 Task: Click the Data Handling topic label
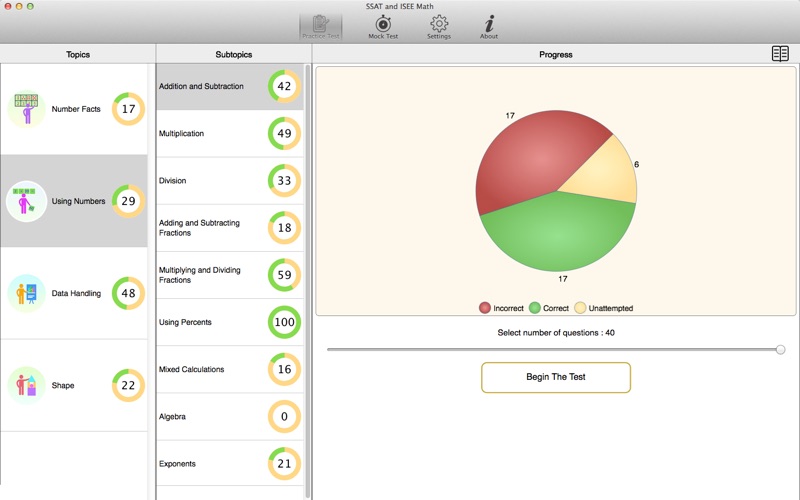click(76, 293)
